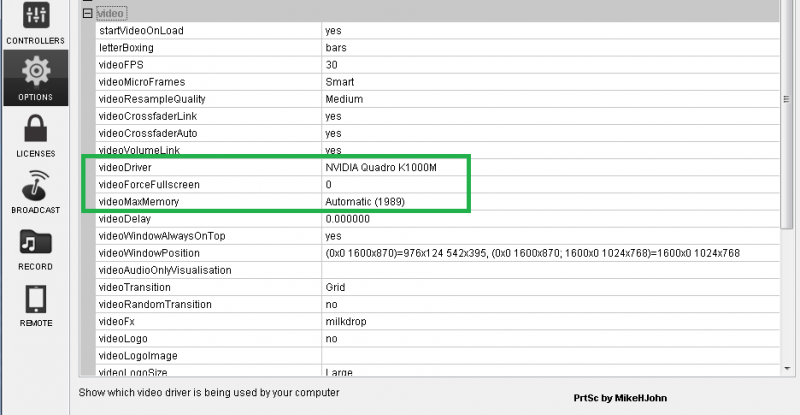Viewport: 800px width, 415px height.
Task: Edit the videoForceFullscreen value 0
Action: (329, 185)
